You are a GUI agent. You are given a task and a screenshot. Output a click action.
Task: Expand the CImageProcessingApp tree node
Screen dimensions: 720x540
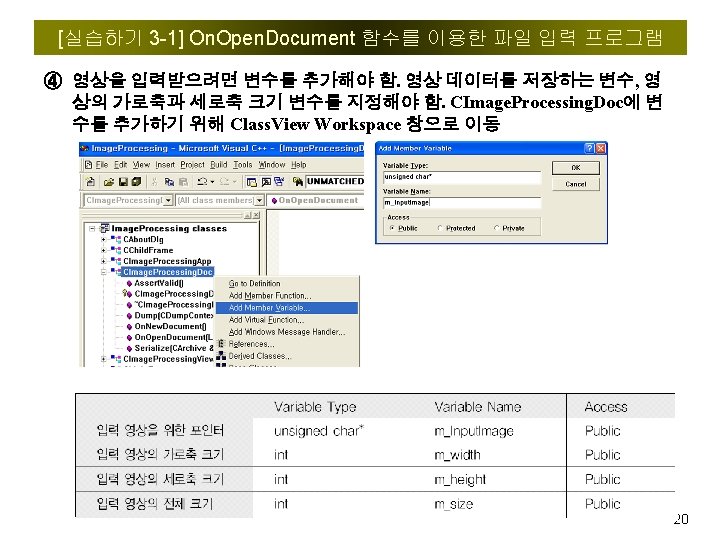click(103, 261)
